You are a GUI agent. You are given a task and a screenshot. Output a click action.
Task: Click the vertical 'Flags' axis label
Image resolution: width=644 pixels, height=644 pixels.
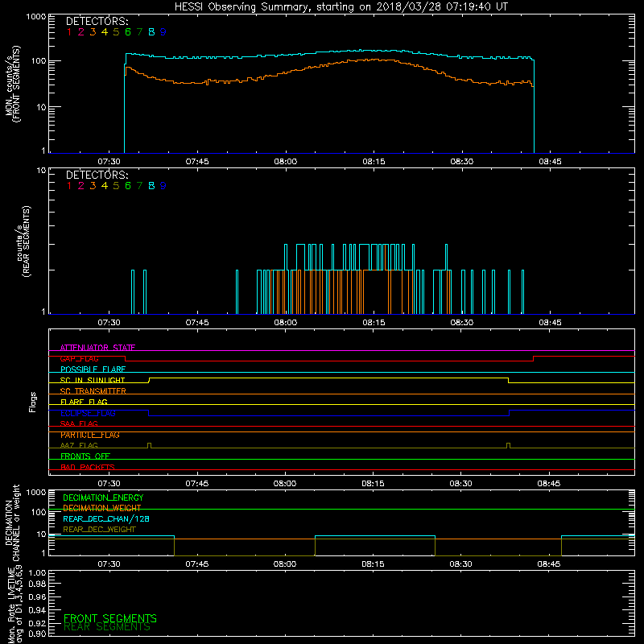point(33,402)
